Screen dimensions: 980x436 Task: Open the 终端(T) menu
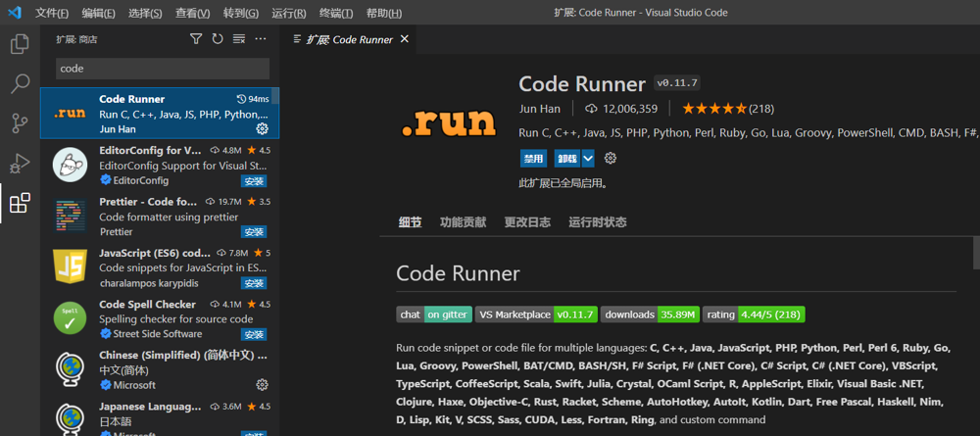(x=336, y=13)
